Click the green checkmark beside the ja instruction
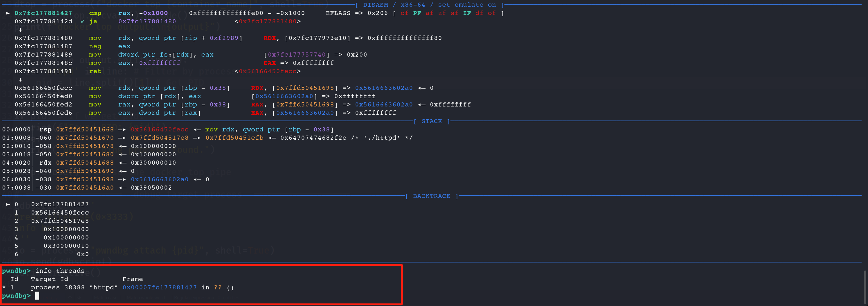Viewport: 868px width, 306px height. coord(82,21)
